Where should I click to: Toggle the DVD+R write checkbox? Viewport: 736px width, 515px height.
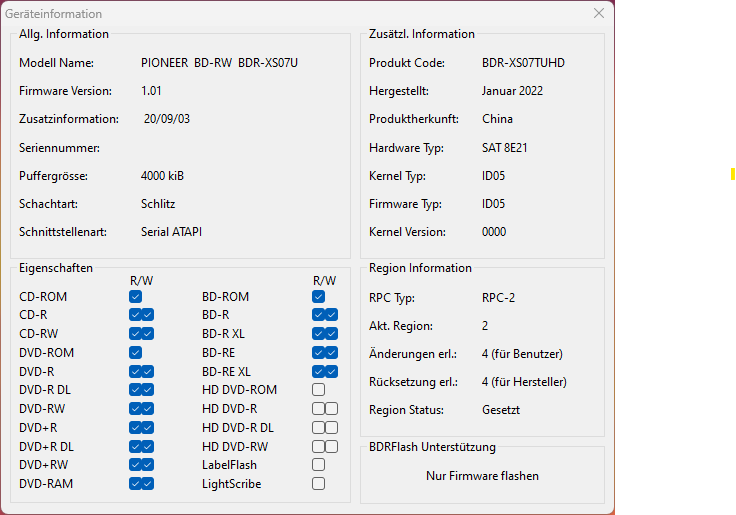tap(148, 428)
